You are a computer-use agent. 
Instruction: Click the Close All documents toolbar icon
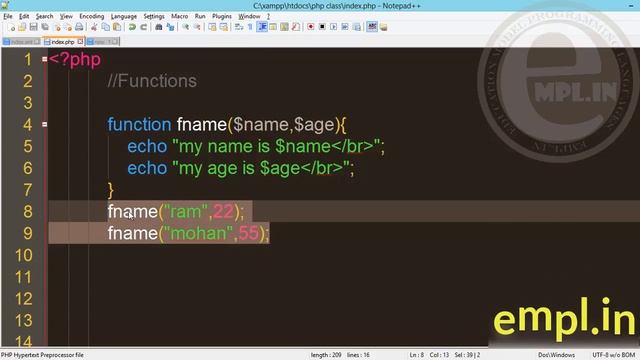[x=68, y=27]
